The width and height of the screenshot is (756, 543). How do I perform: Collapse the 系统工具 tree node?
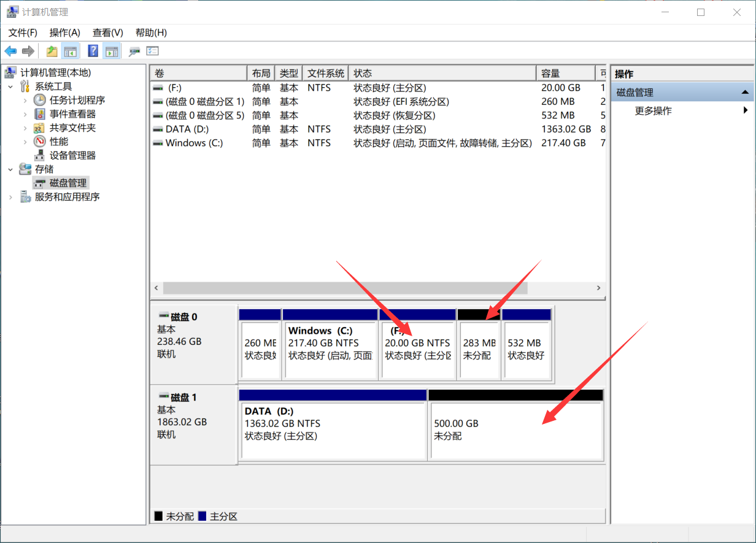click(x=10, y=87)
